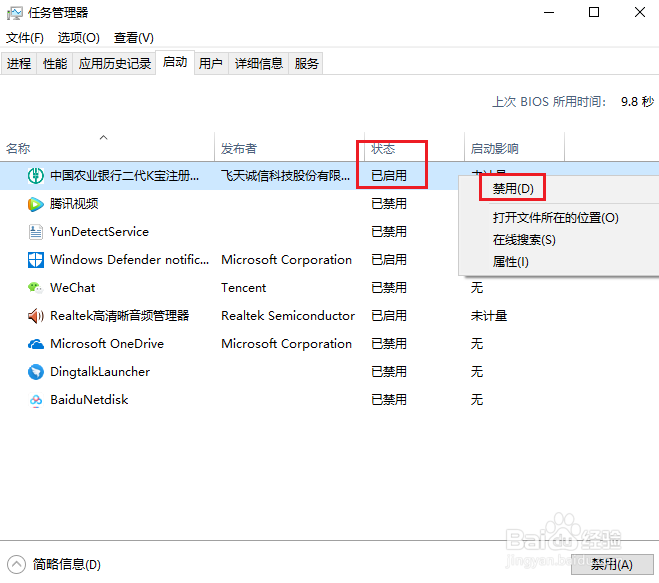Click the BaiduNetdisk icon
Screen dimensions: 659x583
(36, 400)
